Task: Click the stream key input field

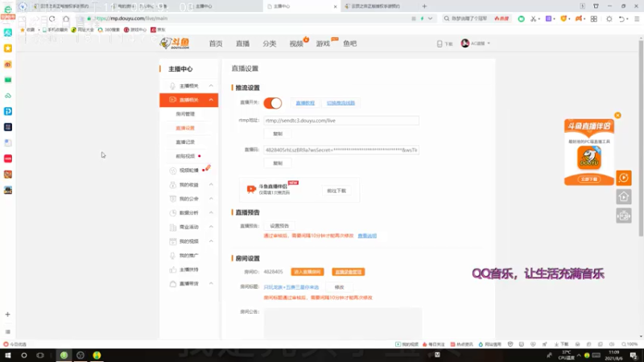Action: [341, 150]
